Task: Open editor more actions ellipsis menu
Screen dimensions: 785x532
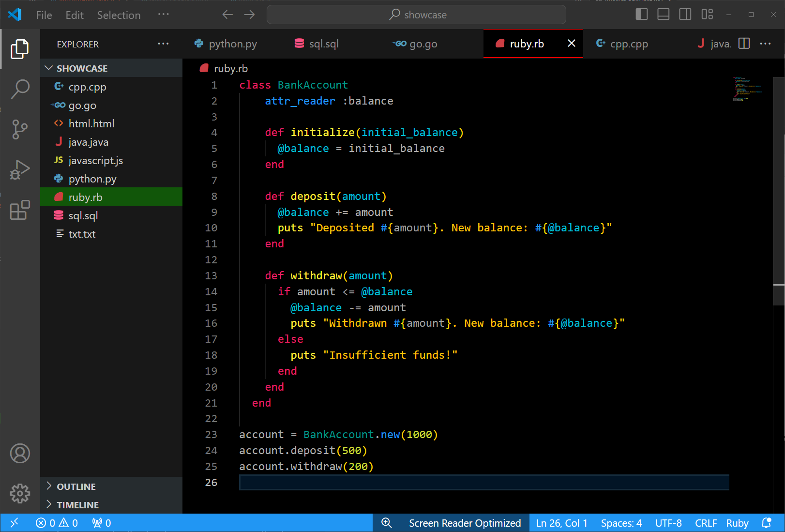Action: click(x=765, y=44)
